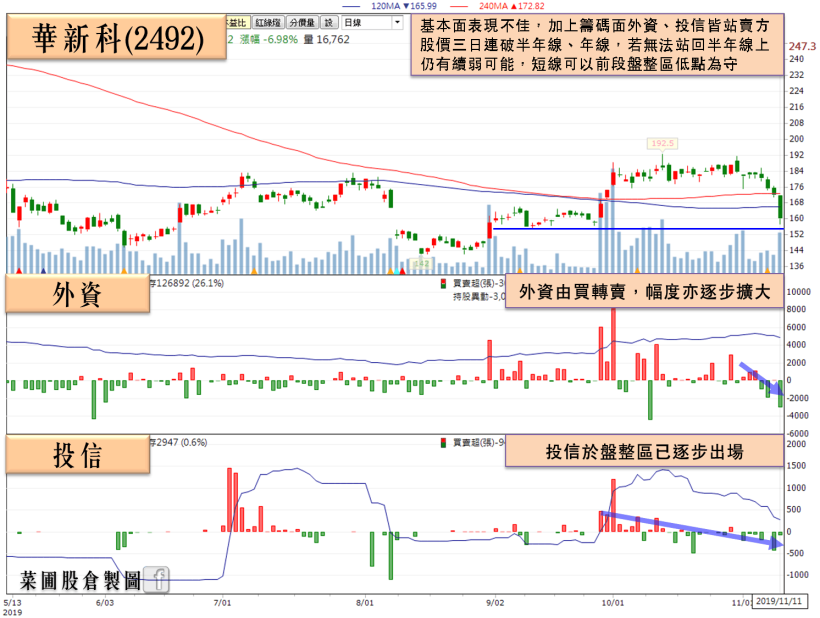Click the 買賣超 legend icon in 外資 panel
820x618 pixels.
tap(443, 283)
